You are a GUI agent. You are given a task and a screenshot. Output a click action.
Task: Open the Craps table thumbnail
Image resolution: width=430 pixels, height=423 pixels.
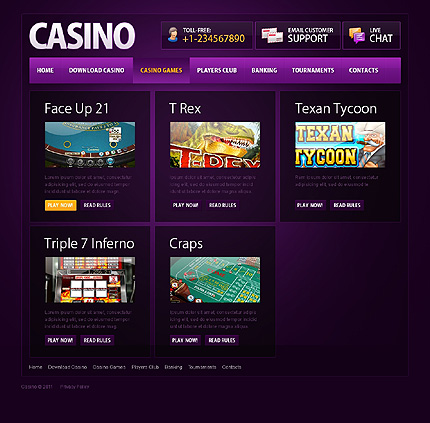(215, 280)
